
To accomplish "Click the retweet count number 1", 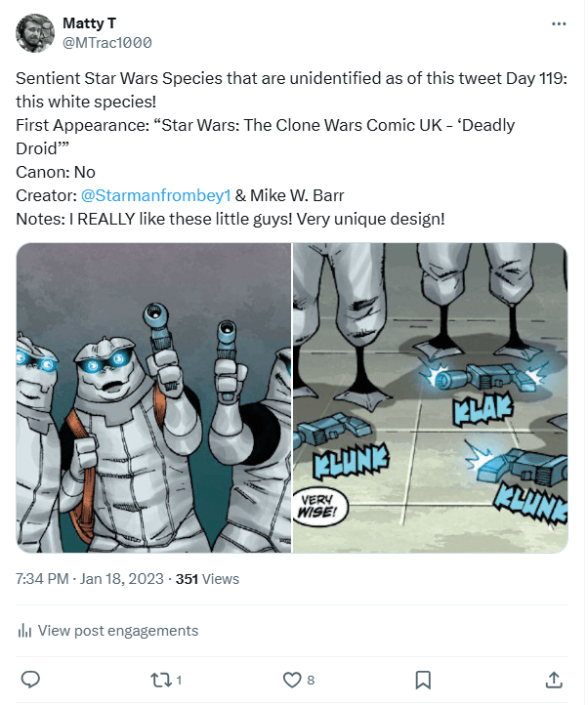I will tap(180, 680).
